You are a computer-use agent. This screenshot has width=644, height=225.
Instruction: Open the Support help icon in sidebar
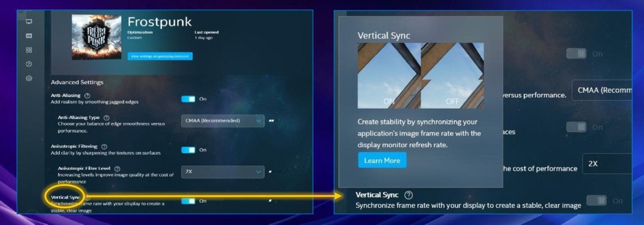pos(29,64)
